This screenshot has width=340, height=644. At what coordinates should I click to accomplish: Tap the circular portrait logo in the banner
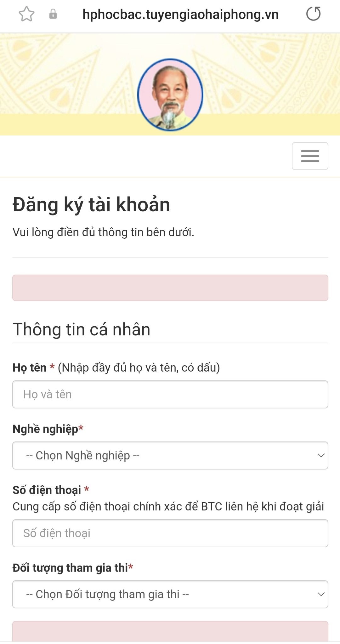(x=170, y=95)
